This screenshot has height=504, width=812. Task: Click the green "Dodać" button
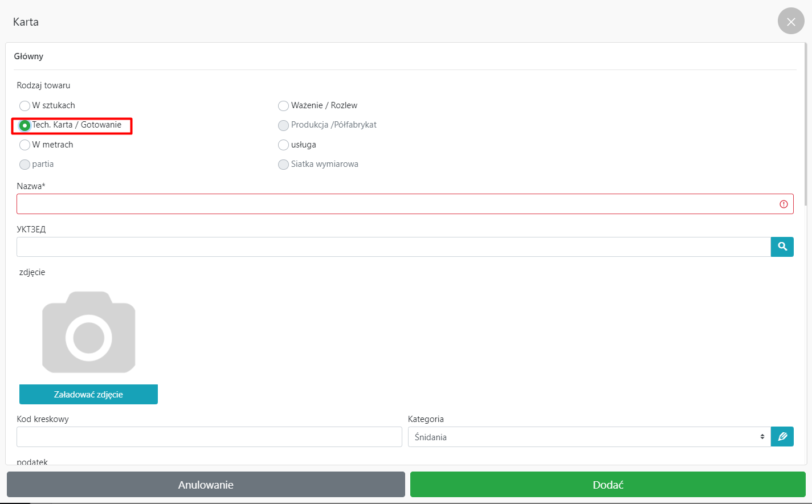[607, 485]
